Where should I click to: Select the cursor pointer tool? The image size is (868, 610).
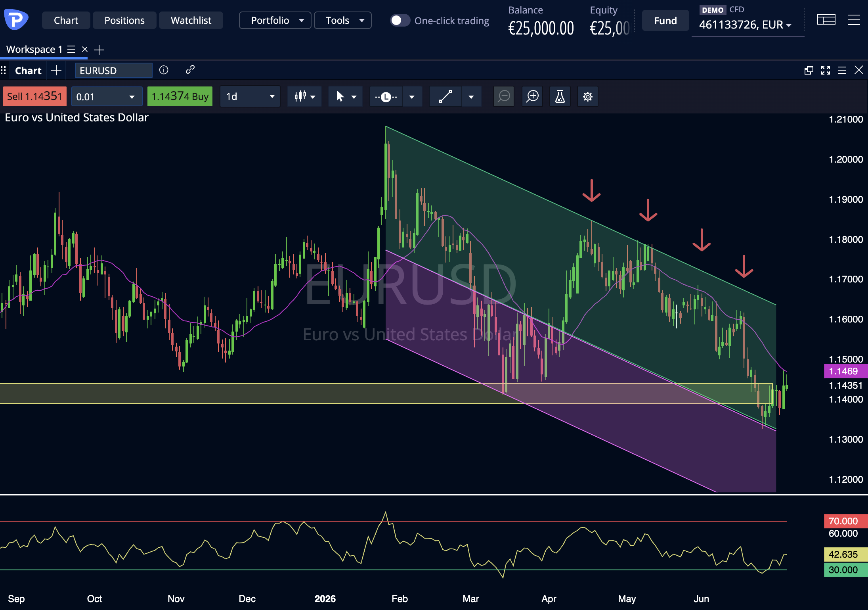(340, 96)
